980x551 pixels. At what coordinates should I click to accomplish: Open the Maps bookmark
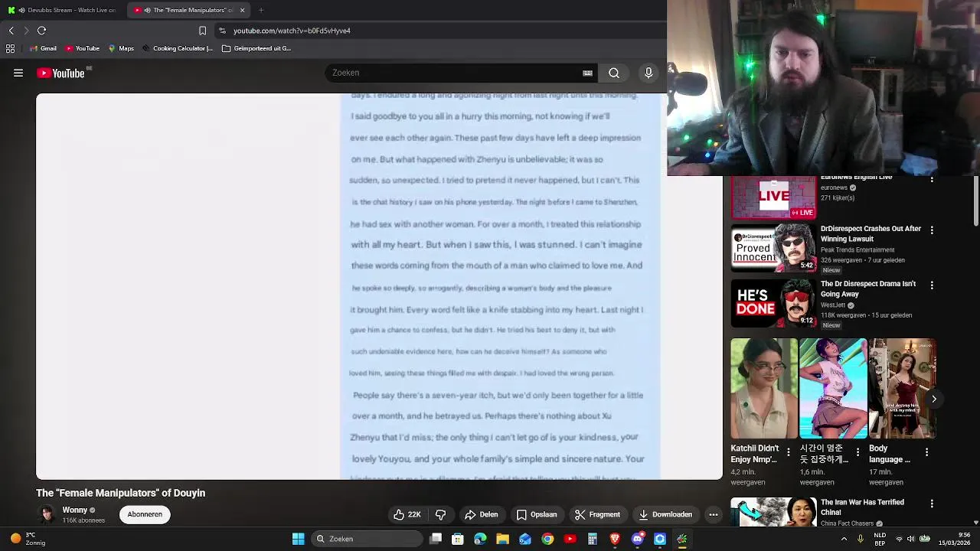pyautogui.click(x=121, y=48)
